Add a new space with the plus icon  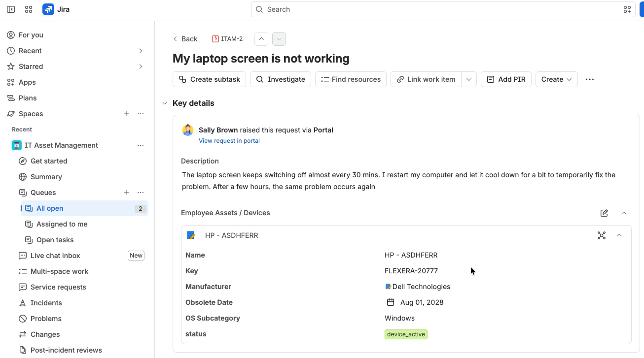[127, 114]
